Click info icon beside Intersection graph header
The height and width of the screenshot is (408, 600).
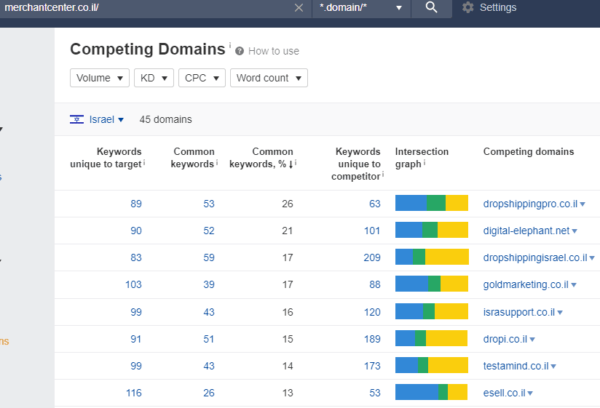[x=424, y=162]
